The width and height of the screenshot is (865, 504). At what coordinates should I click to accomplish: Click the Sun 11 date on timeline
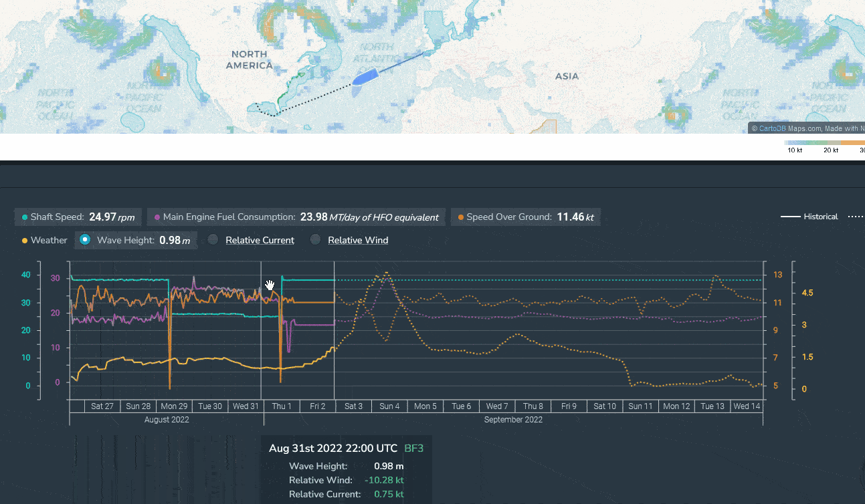pyautogui.click(x=641, y=406)
